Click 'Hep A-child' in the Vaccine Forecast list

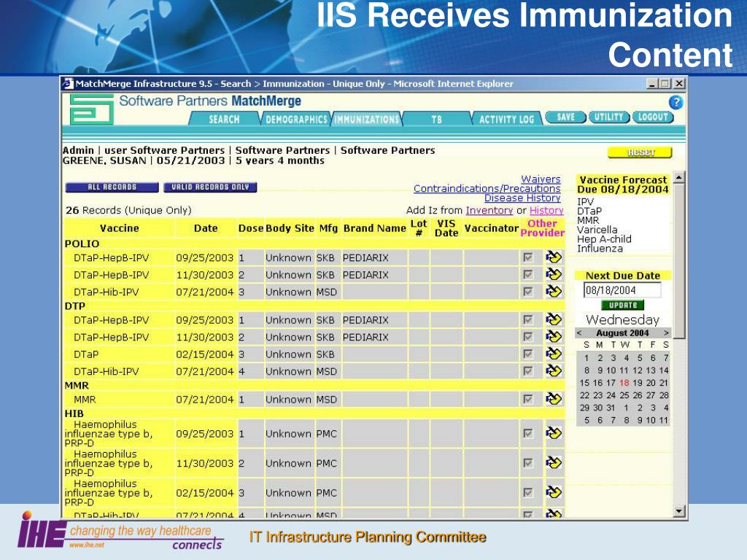coord(604,239)
